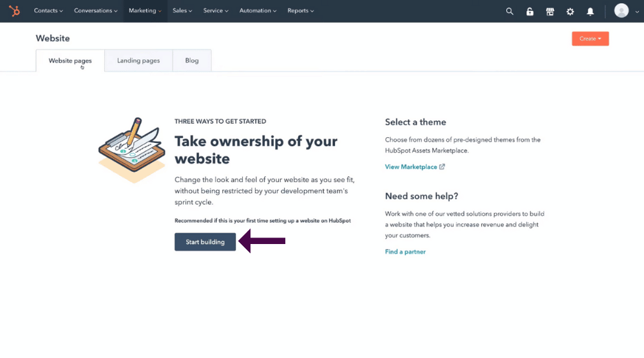Open the Sales dropdown menu
644x358 pixels.
point(182,11)
